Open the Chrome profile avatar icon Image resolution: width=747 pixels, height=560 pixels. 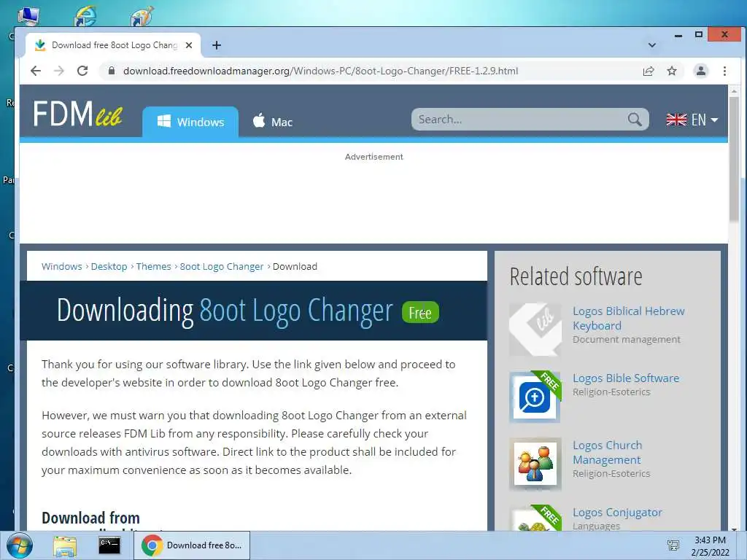tap(701, 71)
